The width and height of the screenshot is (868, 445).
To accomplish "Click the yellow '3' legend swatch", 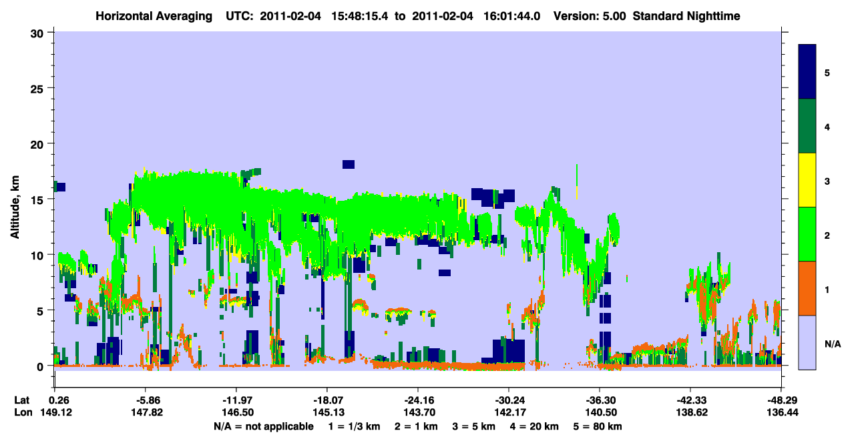I will point(807,180).
